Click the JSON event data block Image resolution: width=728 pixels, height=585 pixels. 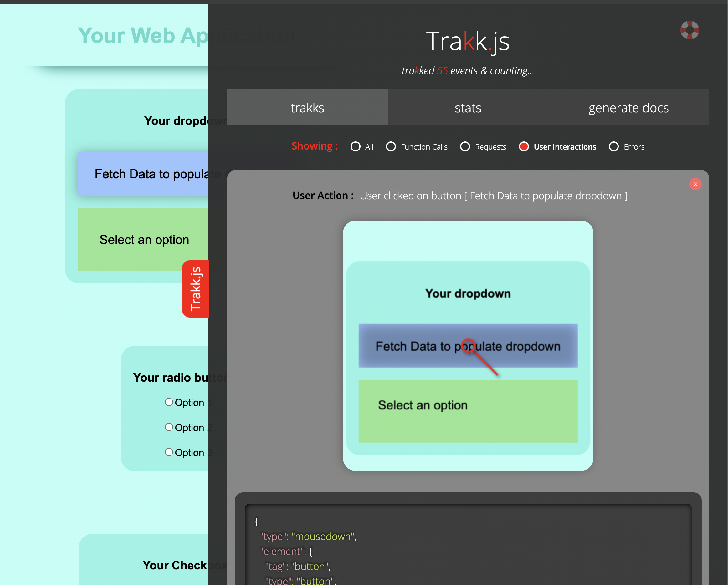(468, 547)
